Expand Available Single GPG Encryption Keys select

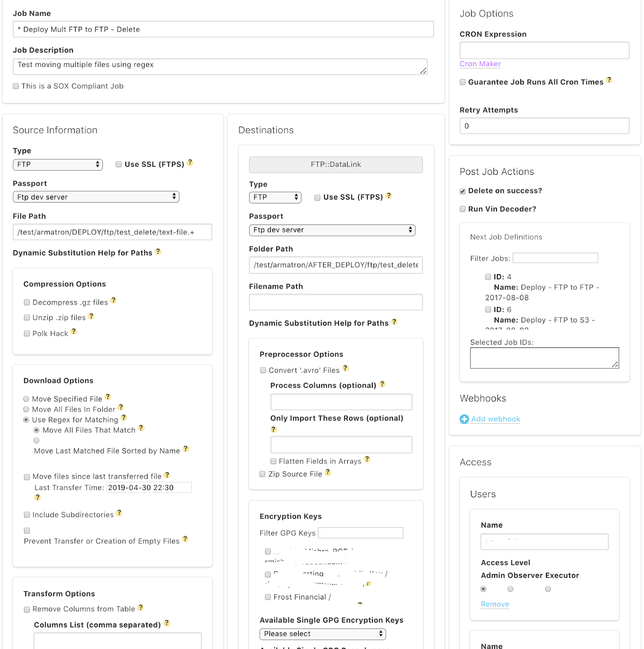click(322, 634)
